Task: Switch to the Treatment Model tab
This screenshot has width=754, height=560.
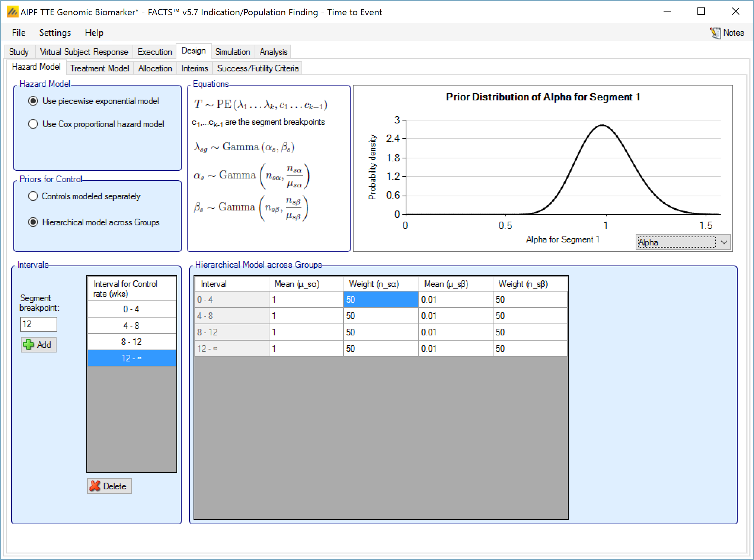Action: point(99,68)
